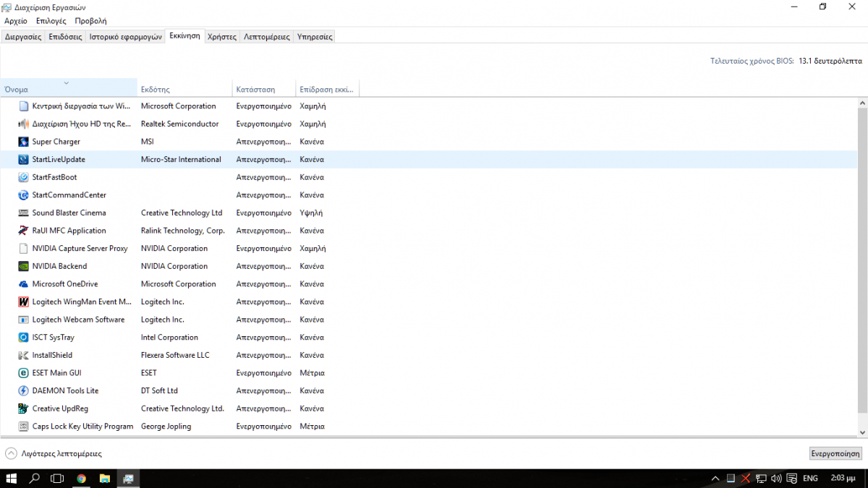
Task: Sort by the Κατάσταση column header
Action: click(264, 90)
